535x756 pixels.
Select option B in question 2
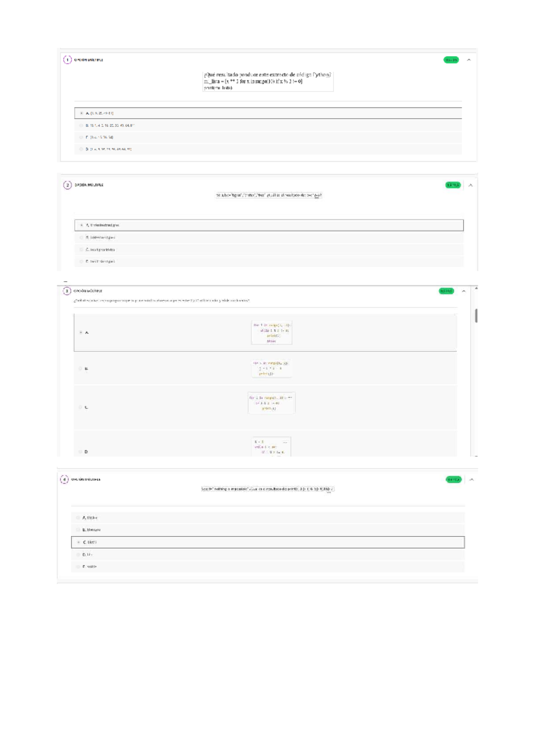tap(269, 238)
